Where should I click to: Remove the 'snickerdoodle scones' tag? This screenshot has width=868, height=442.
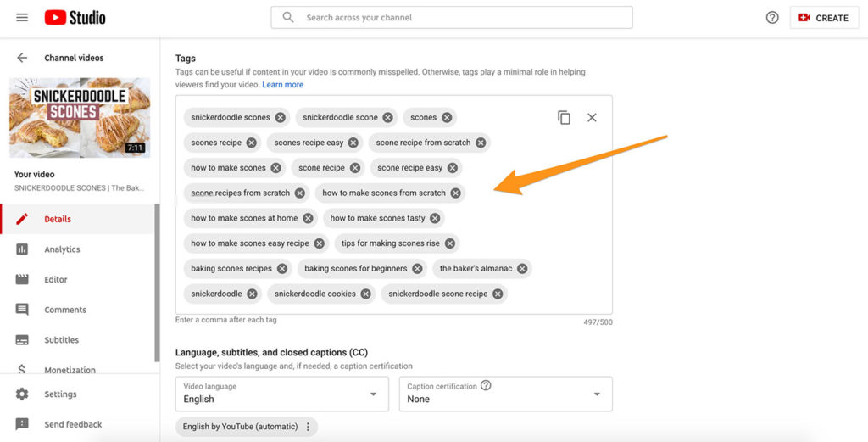click(281, 118)
